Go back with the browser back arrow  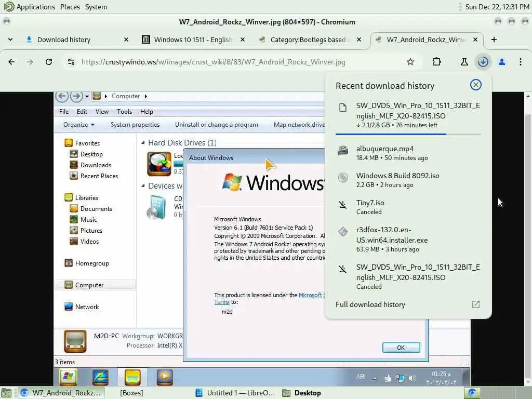[x=11, y=62]
